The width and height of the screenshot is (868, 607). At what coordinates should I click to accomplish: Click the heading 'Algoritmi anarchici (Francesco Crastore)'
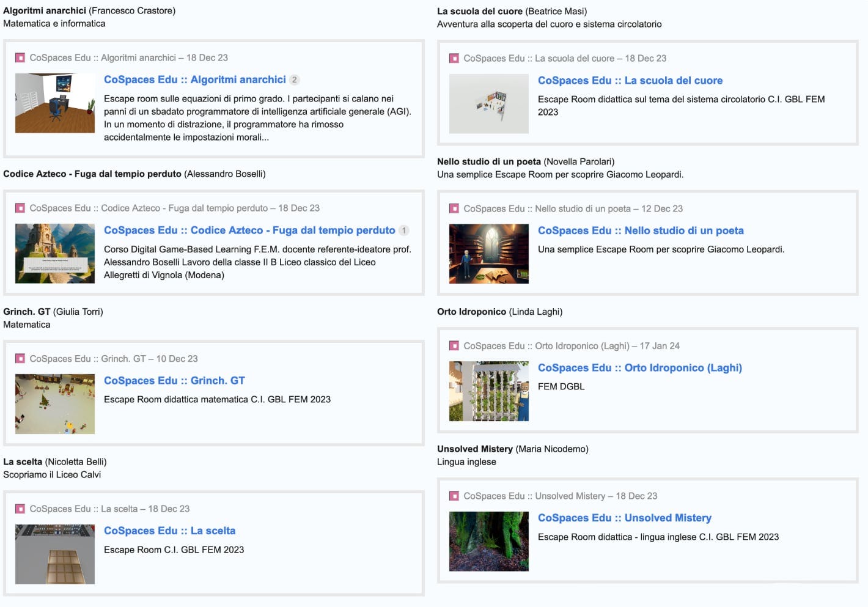point(89,11)
